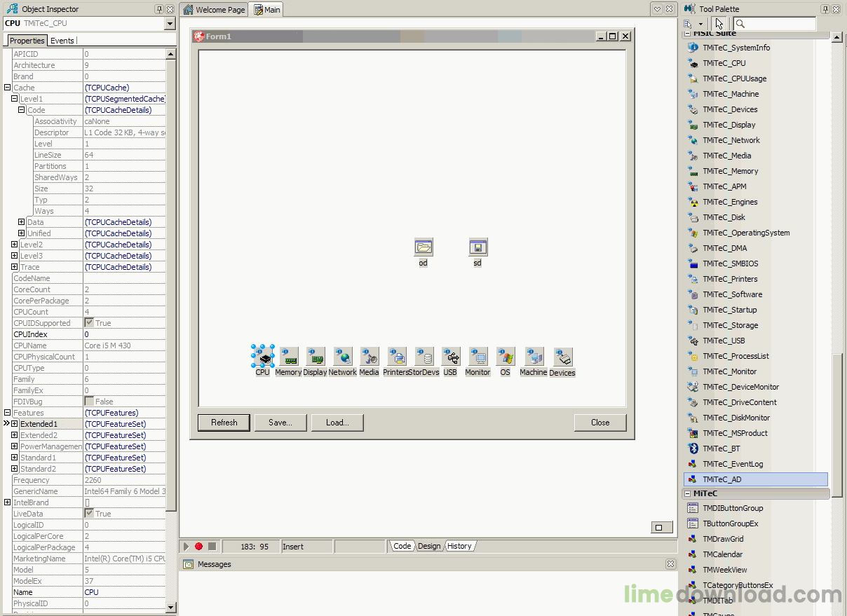
Task: Pick TMiTeC_BT Bluetooth component
Action: pos(721,449)
